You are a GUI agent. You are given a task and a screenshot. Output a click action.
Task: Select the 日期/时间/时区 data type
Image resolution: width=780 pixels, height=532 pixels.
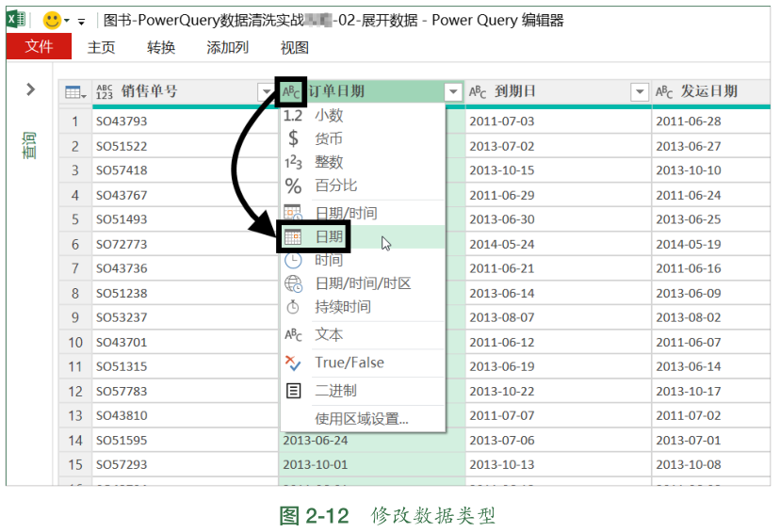(363, 283)
